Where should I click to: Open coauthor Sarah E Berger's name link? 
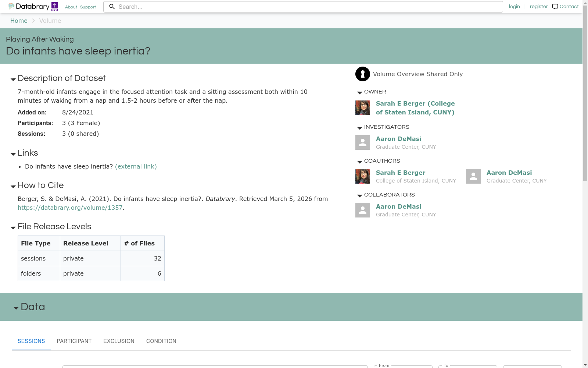pyautogui.click(x=401, y=173)
